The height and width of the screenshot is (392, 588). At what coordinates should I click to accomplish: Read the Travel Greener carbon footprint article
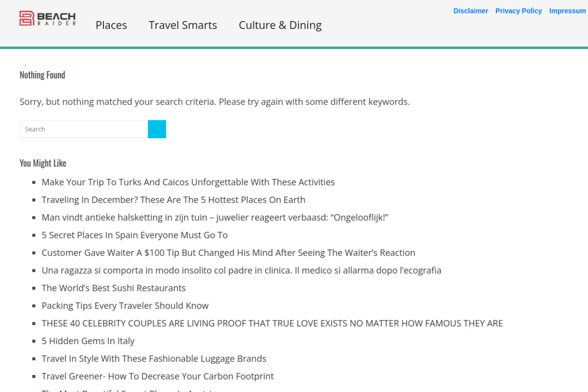tap(158, 376)
